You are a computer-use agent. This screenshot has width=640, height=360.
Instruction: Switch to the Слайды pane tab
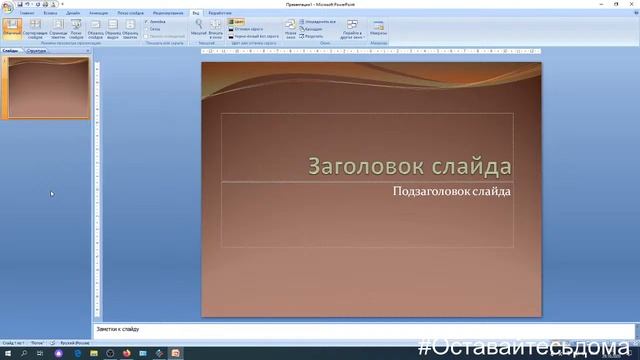point(10,51)
